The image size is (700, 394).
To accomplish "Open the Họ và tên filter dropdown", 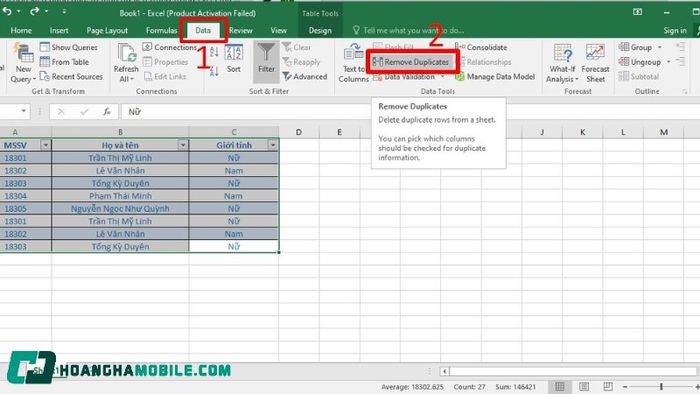I will 183,145.
